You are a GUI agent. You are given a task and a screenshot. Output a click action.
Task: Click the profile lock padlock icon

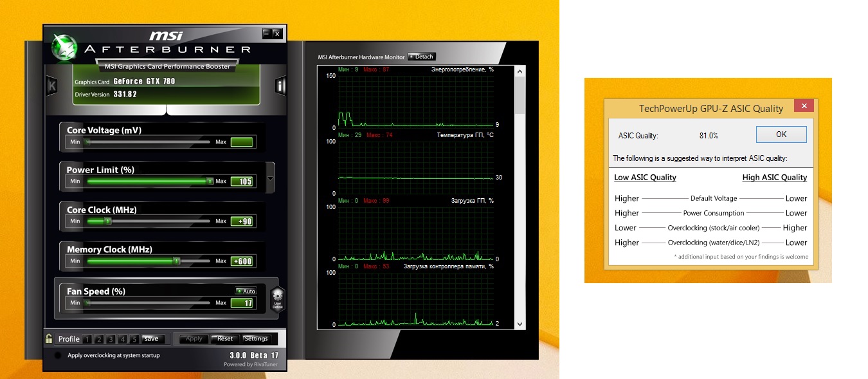(49, 338)
